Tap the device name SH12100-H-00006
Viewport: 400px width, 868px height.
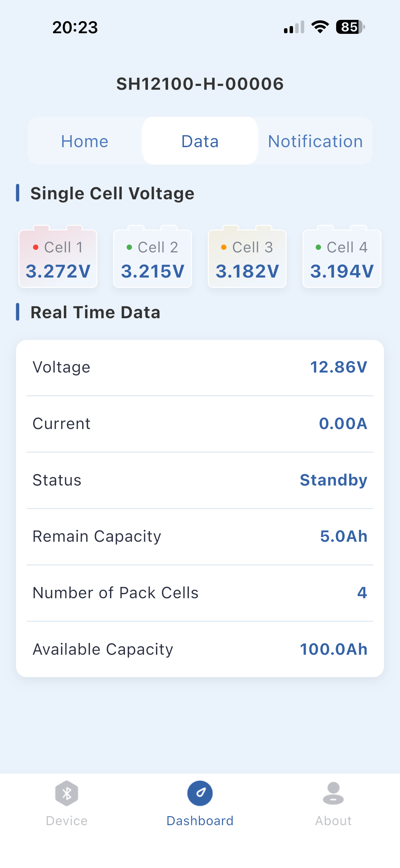[200, 84]
